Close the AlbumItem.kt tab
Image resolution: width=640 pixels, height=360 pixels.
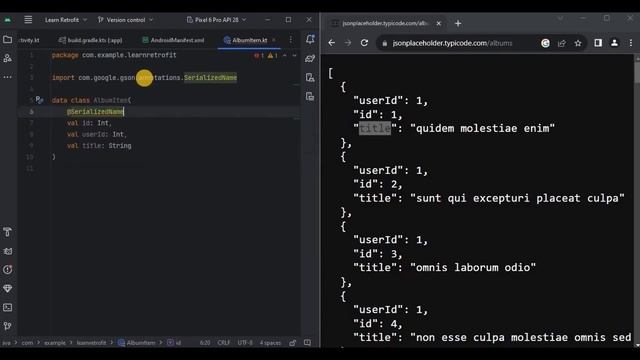point(274,40)
